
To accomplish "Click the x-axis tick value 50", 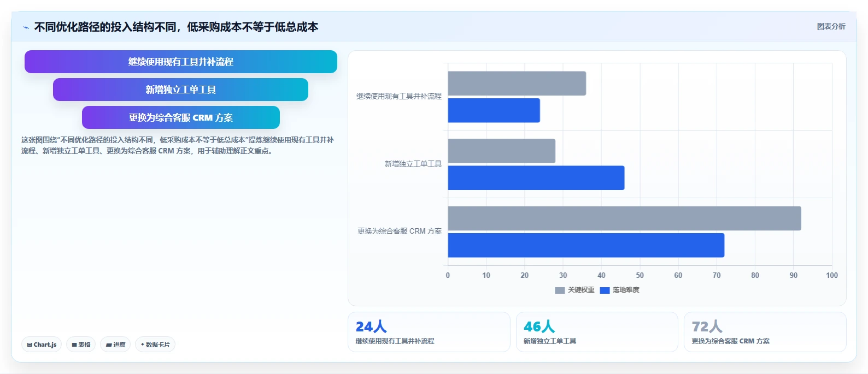I will pyautogui.click(x=640, y=275).
